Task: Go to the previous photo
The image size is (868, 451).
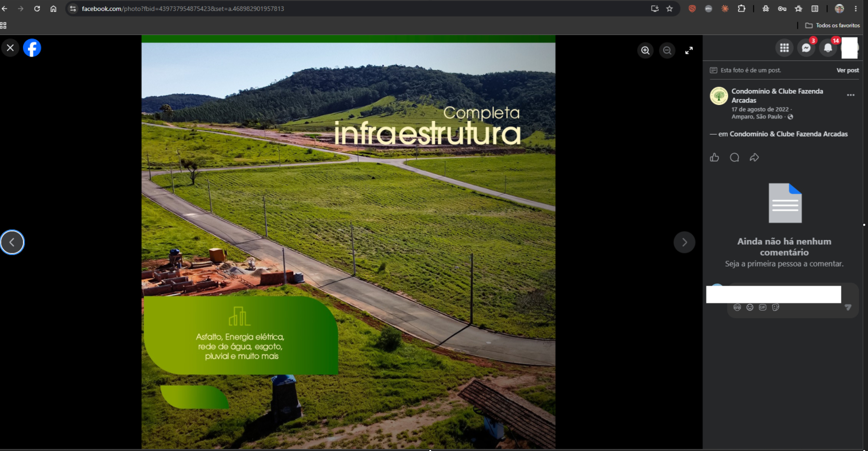Action: (x=12, y=242)
